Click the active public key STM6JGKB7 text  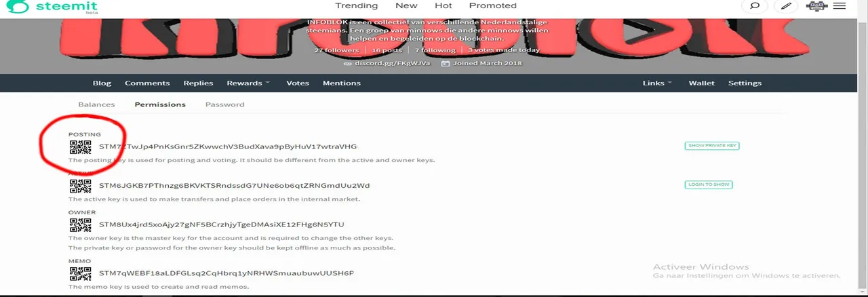[x=234, y=185]
